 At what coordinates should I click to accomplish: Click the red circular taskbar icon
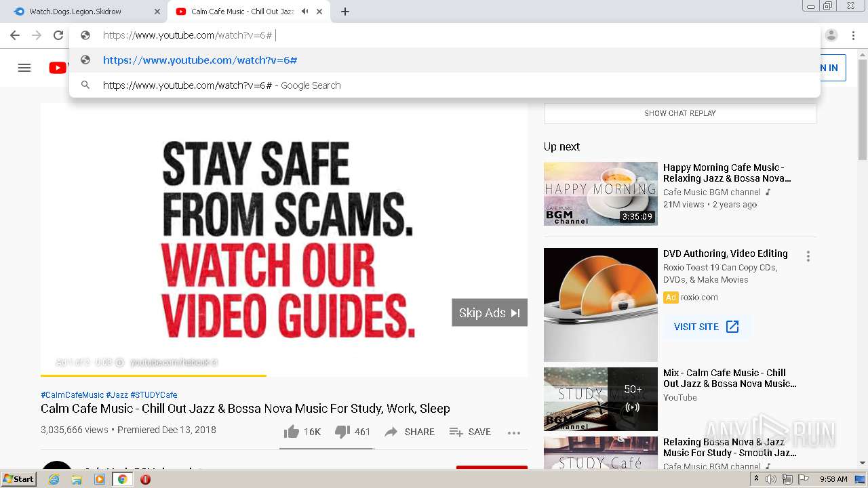(145, 479)
